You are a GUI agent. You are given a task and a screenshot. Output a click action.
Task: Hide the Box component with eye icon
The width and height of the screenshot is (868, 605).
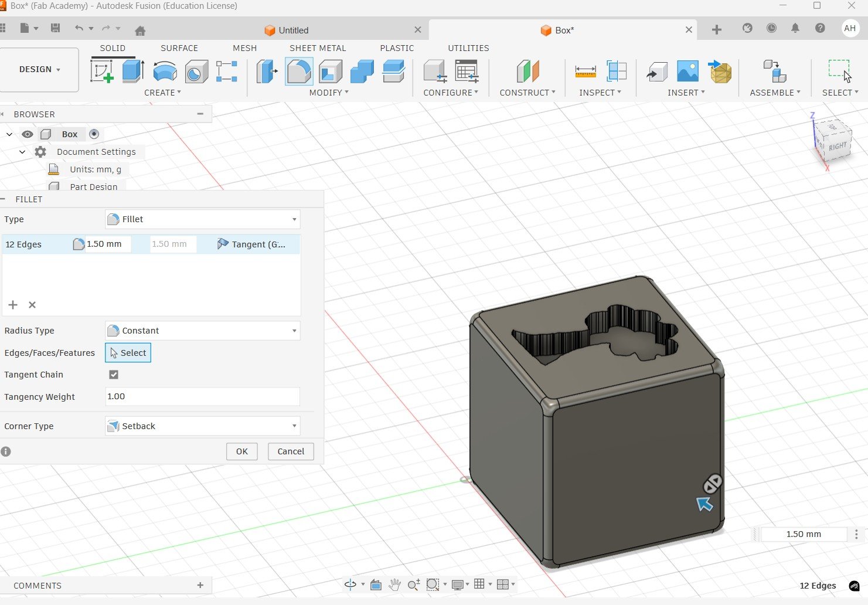click(27, 134)
